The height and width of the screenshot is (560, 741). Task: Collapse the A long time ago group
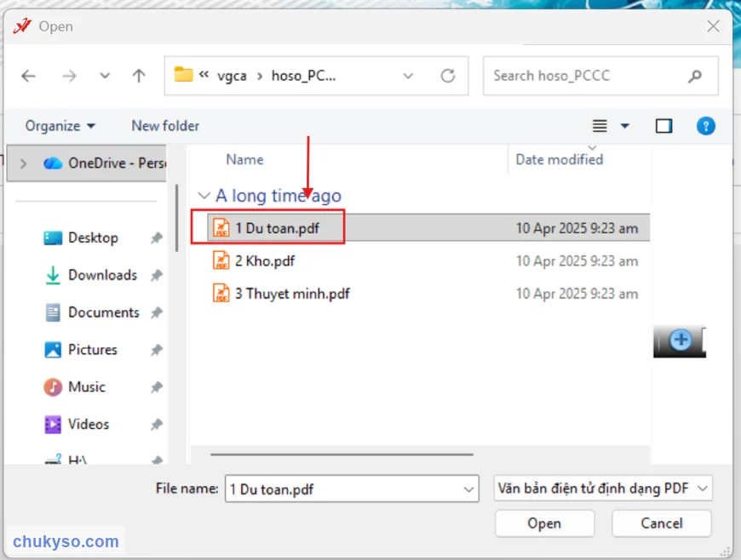[x=204, y=196]
